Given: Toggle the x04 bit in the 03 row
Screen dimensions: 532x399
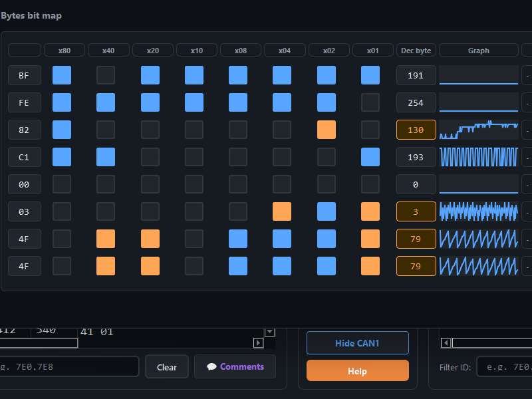Looking at the screenshot, I should coord(282,211).
